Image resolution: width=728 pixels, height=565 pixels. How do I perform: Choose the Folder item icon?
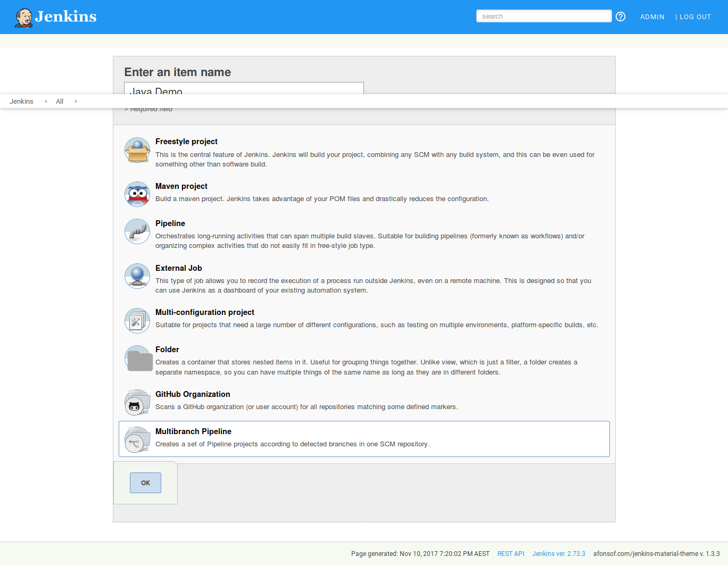coord(139,360)
